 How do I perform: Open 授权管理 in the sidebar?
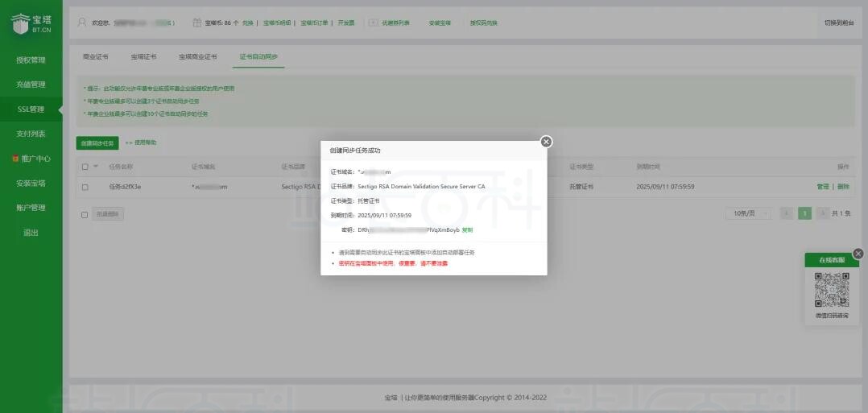pos(31,60)
